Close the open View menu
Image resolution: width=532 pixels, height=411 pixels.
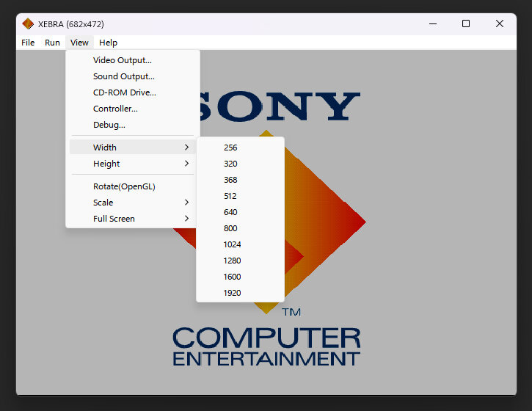pos(79,43)
